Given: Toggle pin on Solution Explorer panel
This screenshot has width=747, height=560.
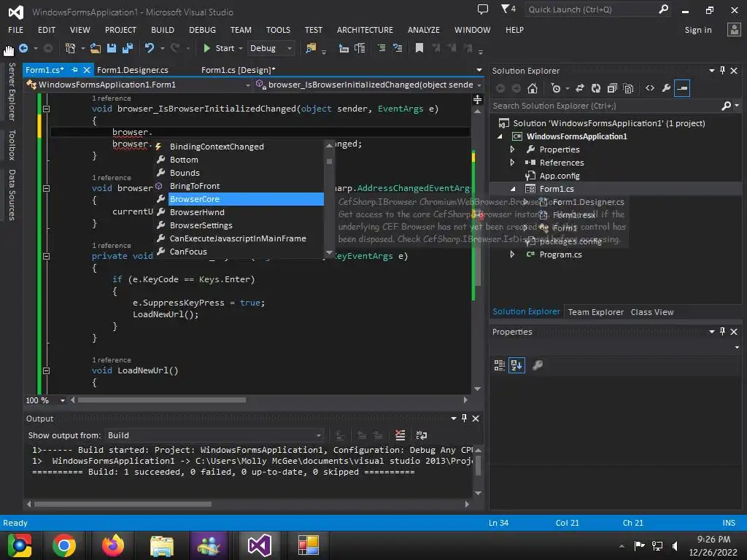Looking at the screenshot, I should point(722,71).
